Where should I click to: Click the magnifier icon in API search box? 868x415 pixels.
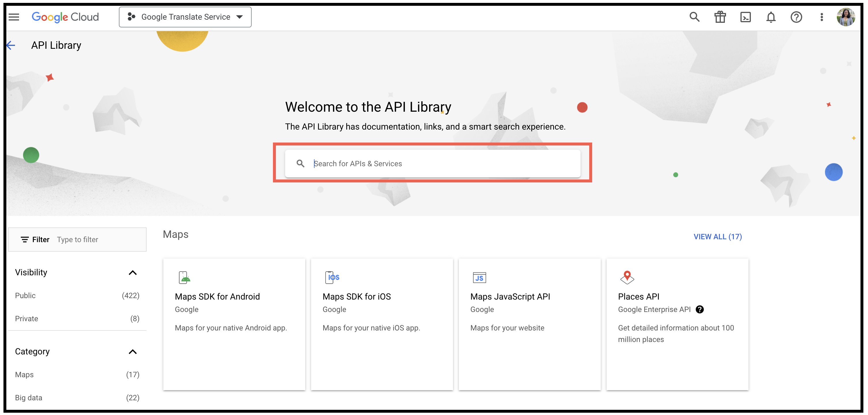(300, 164)
